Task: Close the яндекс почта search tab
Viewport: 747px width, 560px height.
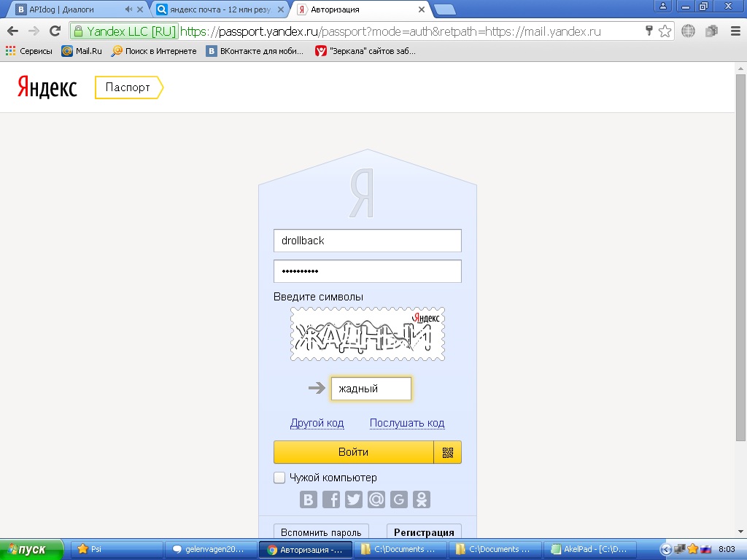Action: pos(281,9)
